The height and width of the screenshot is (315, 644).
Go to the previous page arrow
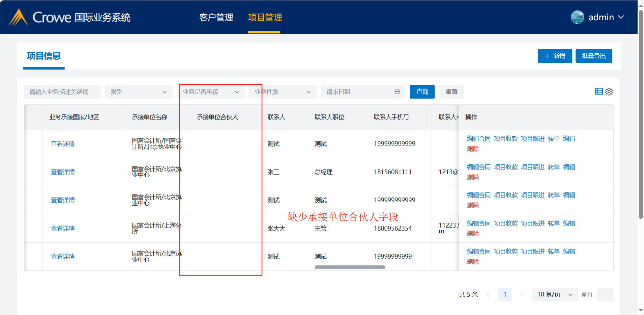coord(488,295)
